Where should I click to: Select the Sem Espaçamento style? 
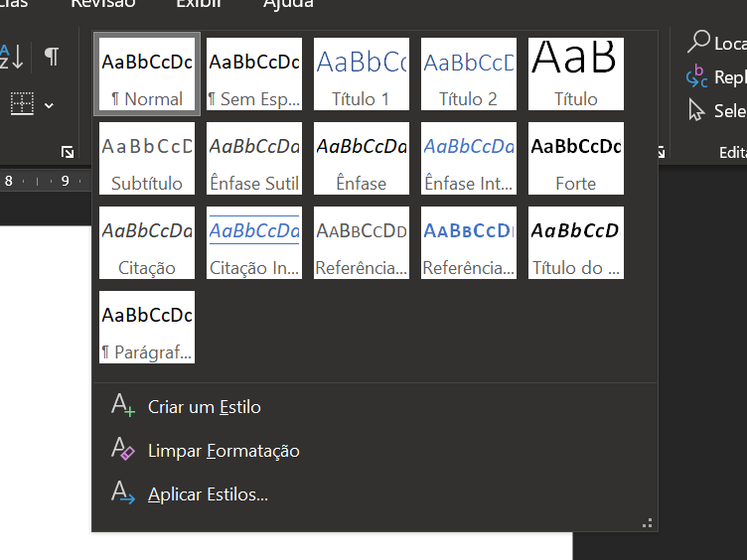point(254,74)
